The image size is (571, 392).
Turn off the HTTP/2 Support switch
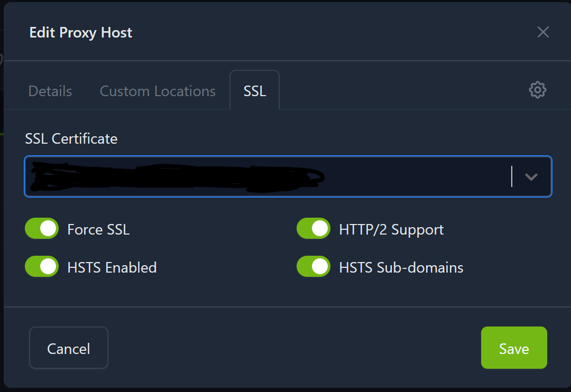(x=313, y=229)
